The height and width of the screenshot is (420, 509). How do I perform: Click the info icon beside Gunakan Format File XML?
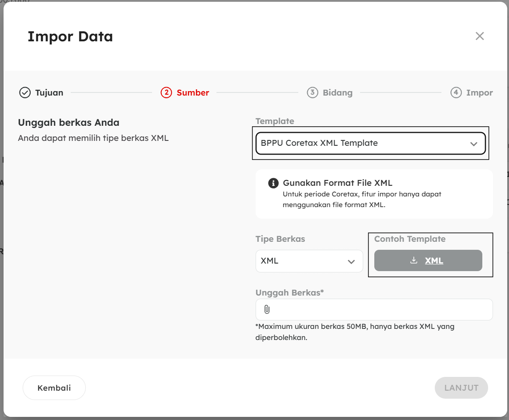[273, 183]
